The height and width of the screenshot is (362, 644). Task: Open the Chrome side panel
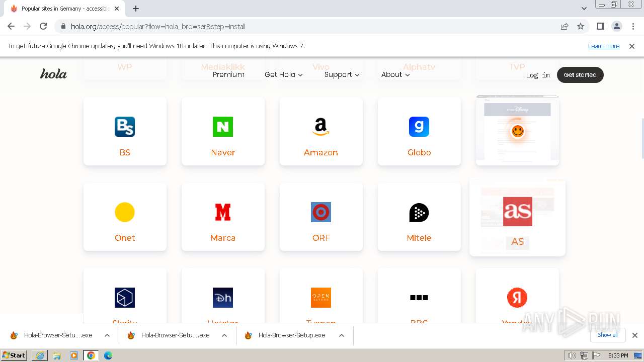(601, 26)
